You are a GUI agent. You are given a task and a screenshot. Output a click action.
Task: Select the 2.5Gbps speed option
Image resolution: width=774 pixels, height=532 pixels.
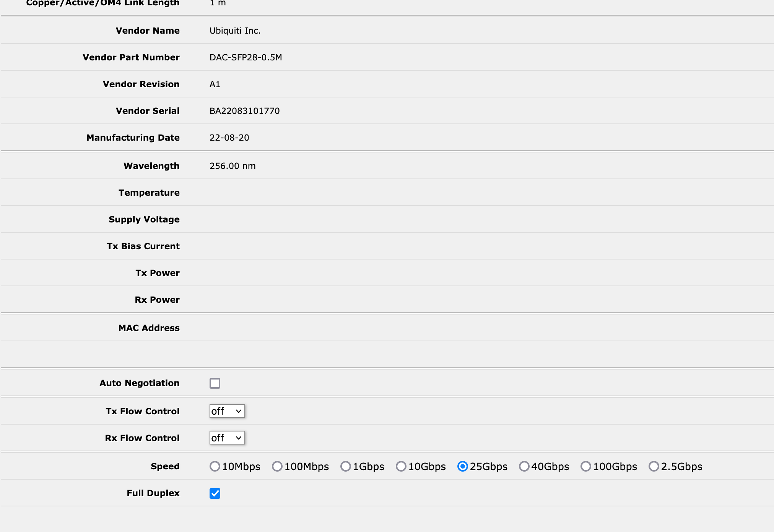(654, 466)
